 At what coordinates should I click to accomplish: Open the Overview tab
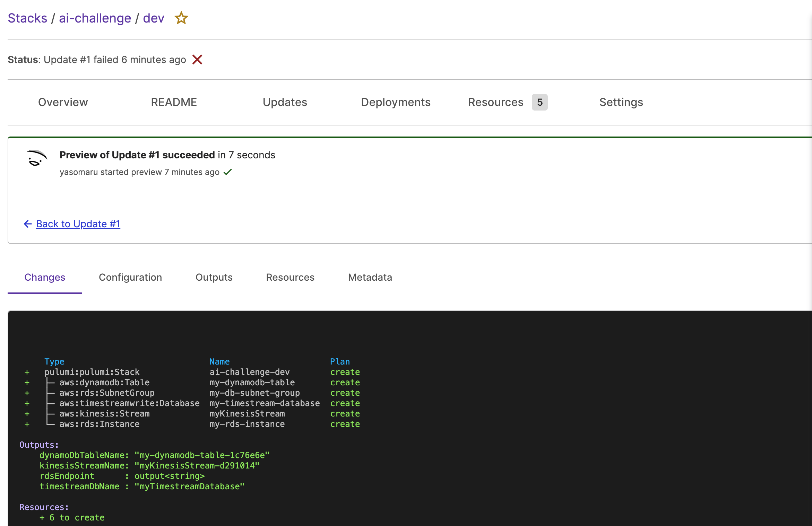click(x=63, y=102)
